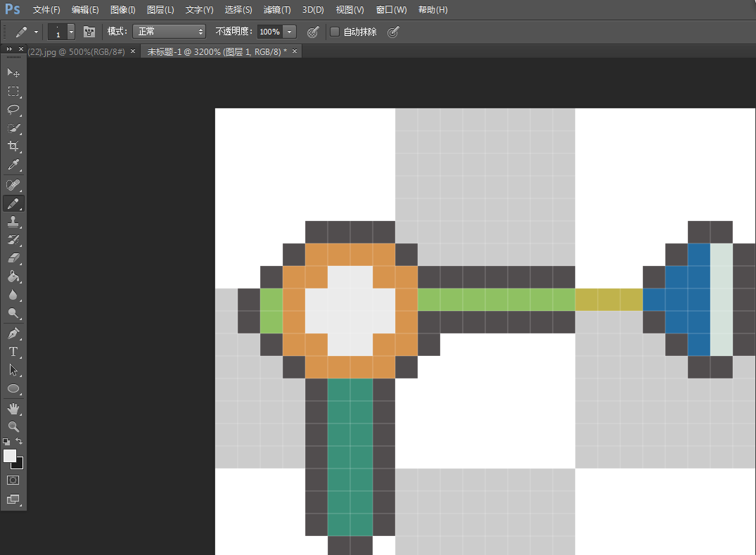This screenshot has height=555, width=756.
Task: Choose the Lasso tool
Action: click(x=13, y=110)
